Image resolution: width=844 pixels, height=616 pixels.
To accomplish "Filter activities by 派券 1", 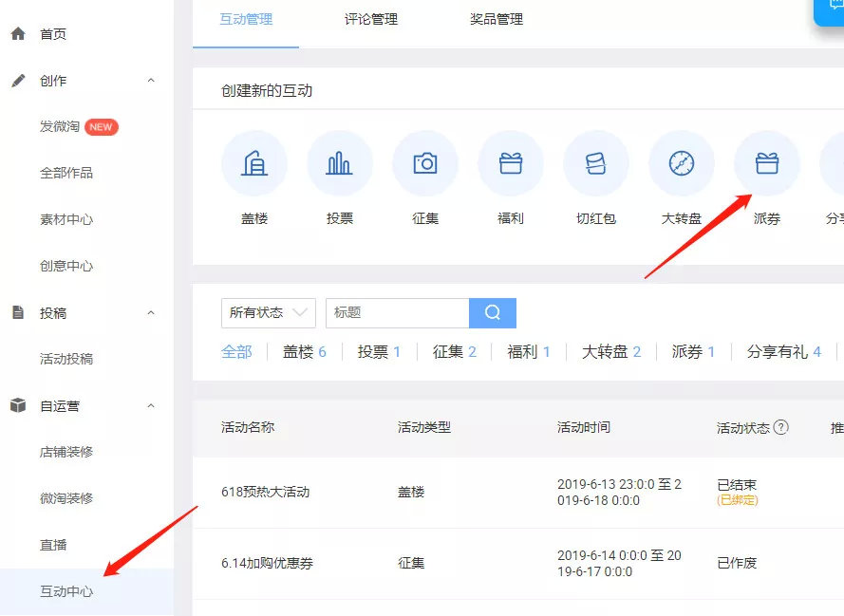I will 692,351.
